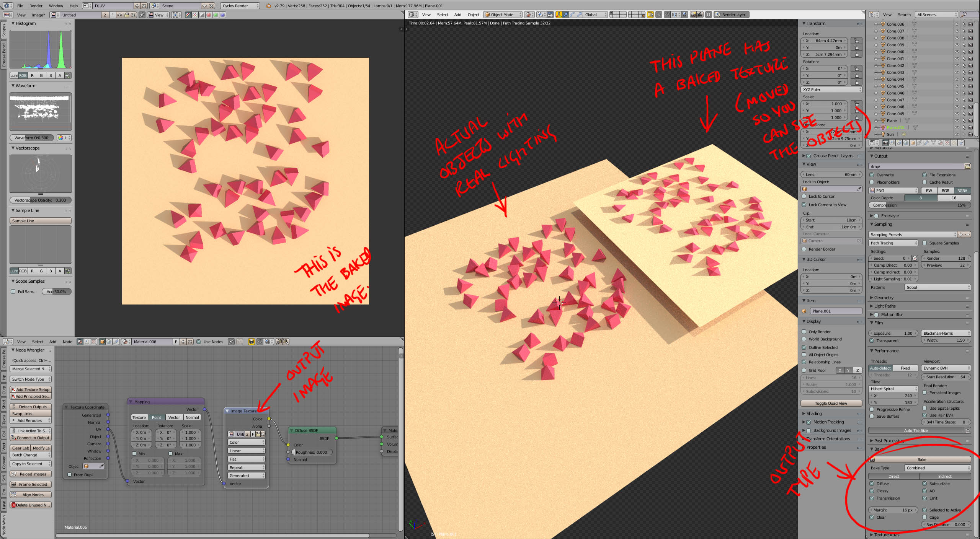Select the Render properties camera icon
Screen dimensions: 980x539
[x=885, y=142]
